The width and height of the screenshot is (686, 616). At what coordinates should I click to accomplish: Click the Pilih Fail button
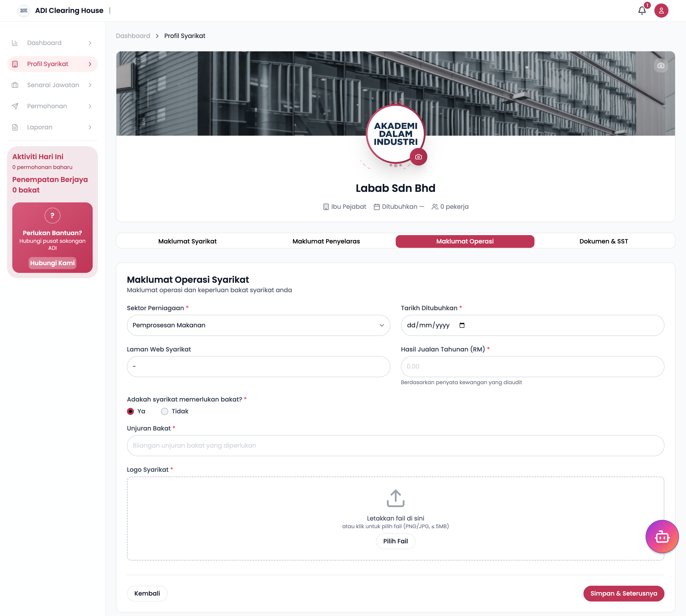(x=395, y=541)
